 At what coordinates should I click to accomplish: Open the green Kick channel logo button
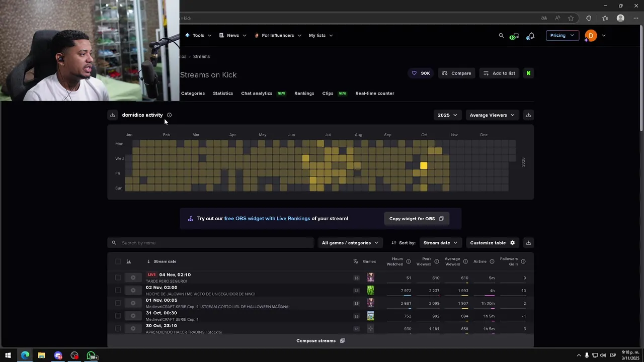(x=528, y=73)
